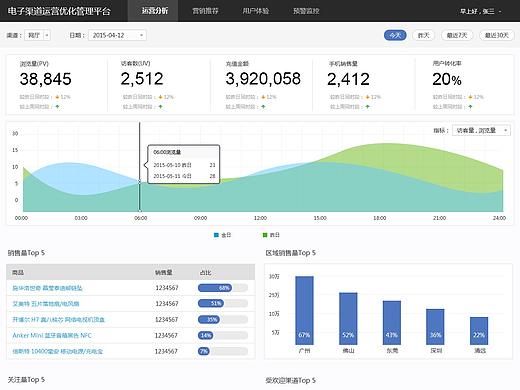Click the 关注量Top 5 section heading
This screenshot has height=390, width=520.
[x=26, y=380]
